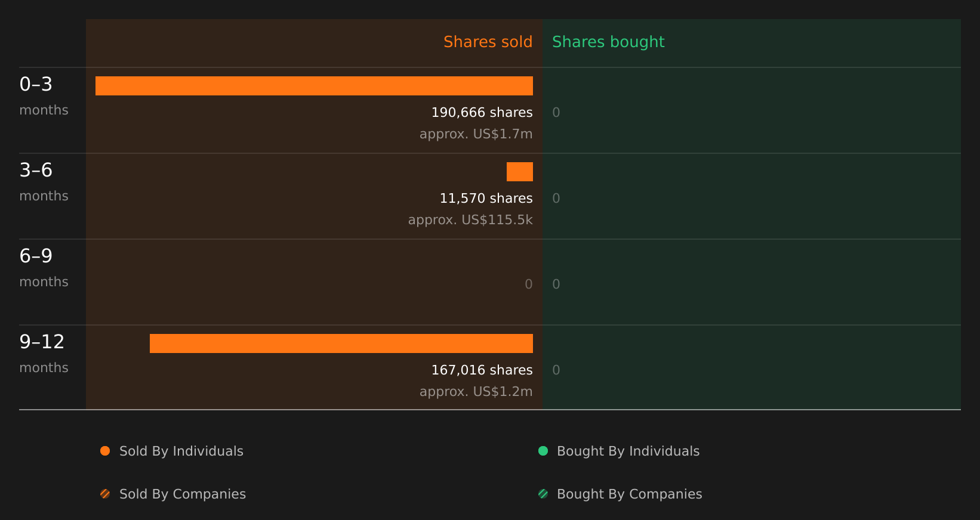Click the striped Sold By Companies legend icon

pos(105,494)
